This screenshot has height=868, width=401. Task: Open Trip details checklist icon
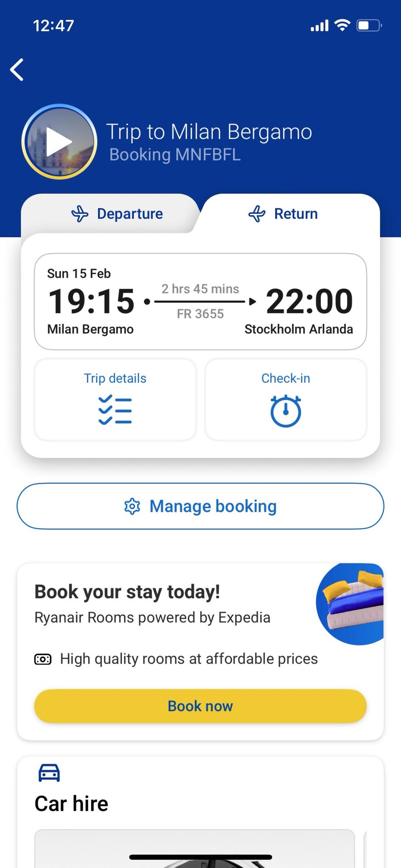point(115,410)
